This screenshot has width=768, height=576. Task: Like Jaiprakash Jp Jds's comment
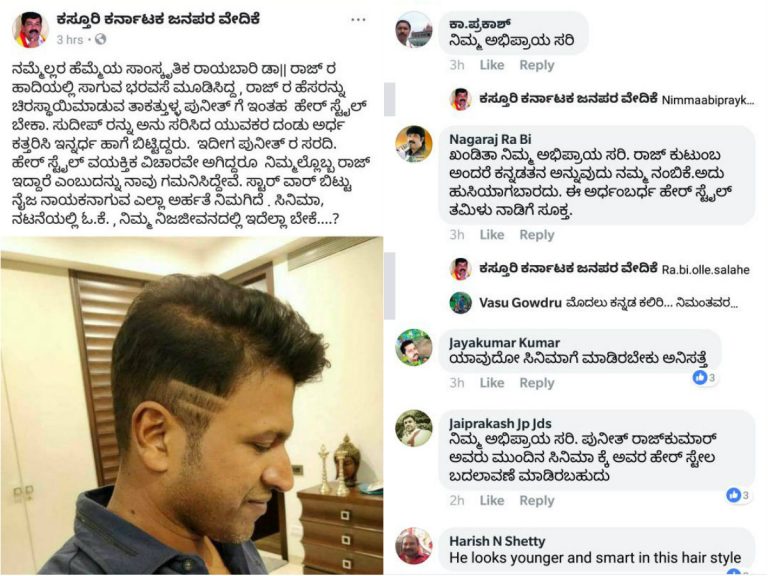pos(492,501)
